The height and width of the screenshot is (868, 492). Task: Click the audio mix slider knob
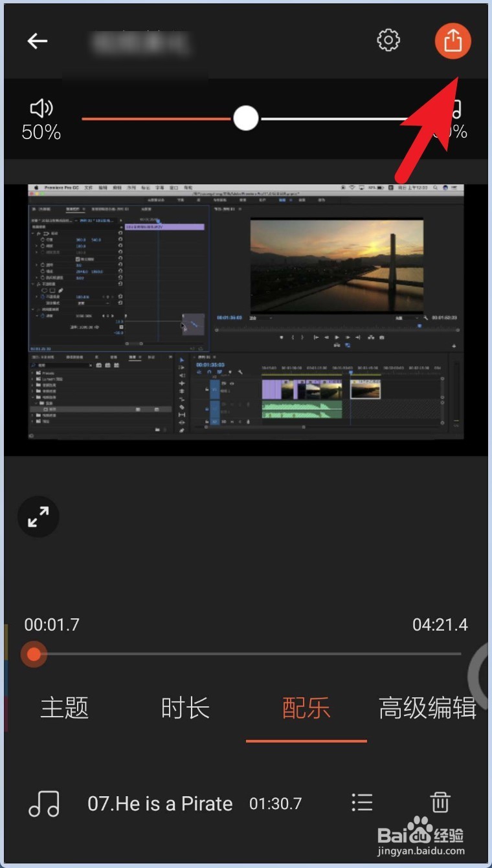(245, 118)
